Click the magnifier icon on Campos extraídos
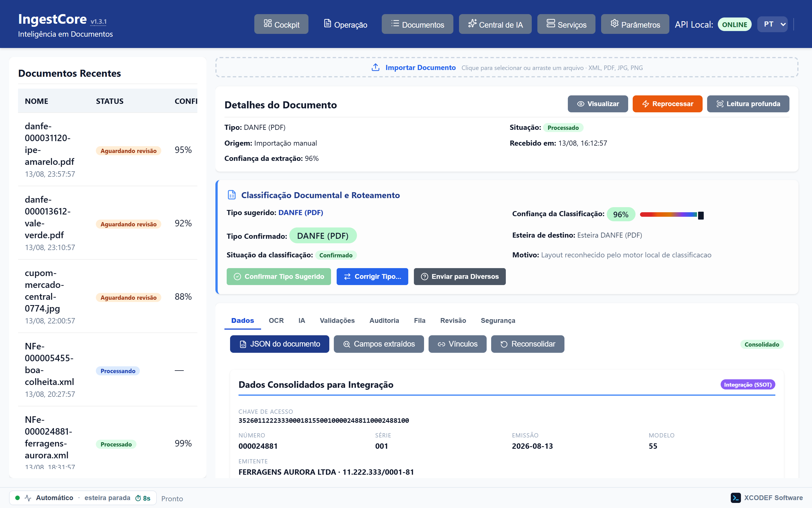The image size is (812, 508). coord(347,344)
